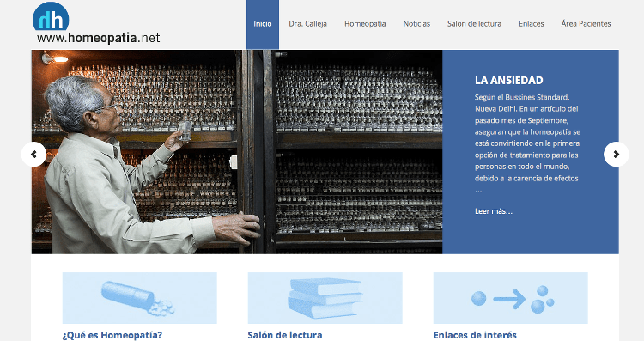Open Enlaces de interés link
This screenshot has height=341, width=644.
tap(475, 335)
